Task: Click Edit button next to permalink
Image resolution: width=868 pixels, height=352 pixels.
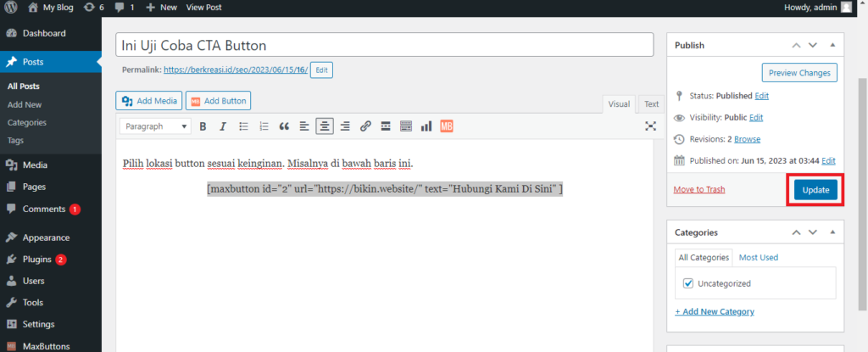Action: (x=321, y=70)
